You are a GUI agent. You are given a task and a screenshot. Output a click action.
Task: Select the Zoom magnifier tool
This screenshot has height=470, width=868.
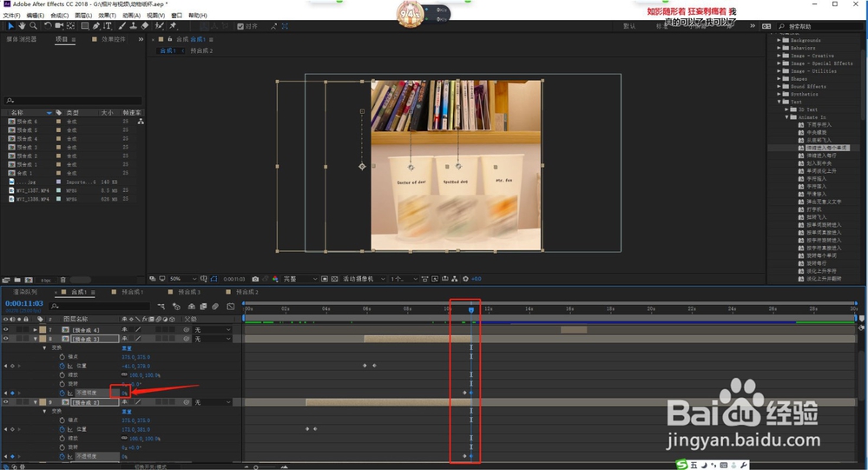[33, 26]
